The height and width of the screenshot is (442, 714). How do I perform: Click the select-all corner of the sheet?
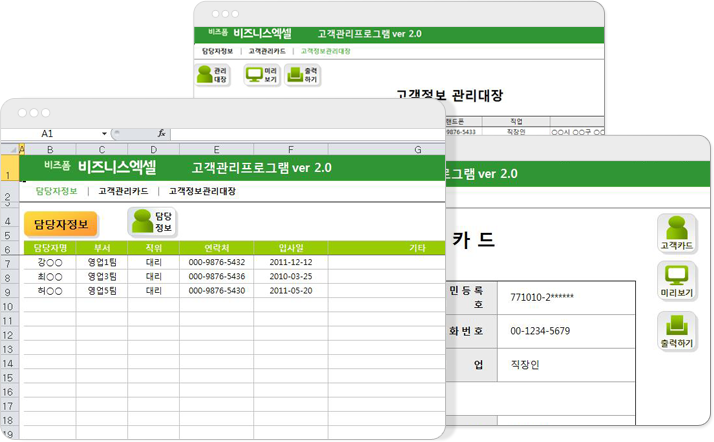tap(10, 149)
